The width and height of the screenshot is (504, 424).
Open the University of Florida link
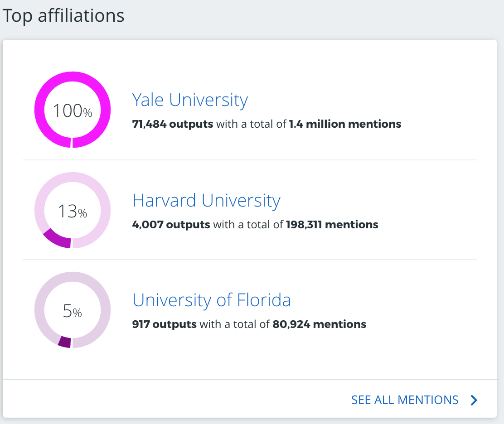[x=212, y=300]
